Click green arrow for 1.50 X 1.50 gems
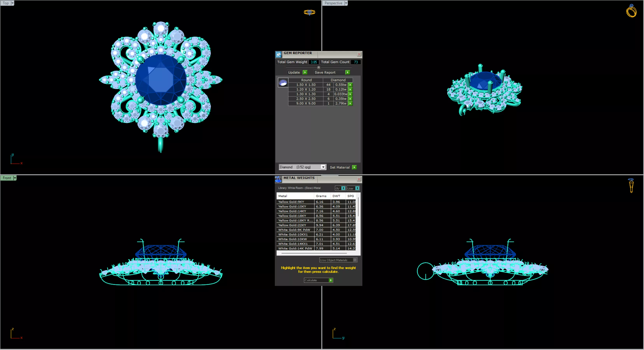The width and height of the screenshot is (644, 350). (x=350, y=85)
